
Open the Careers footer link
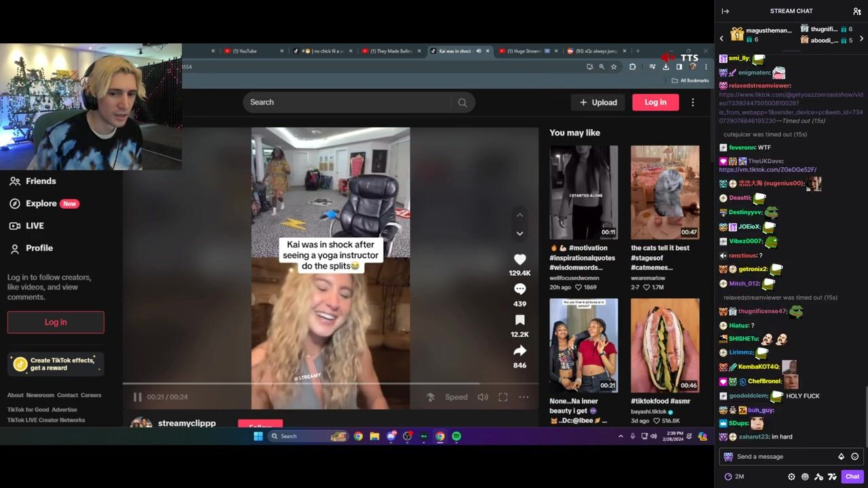(x=91, y=395)
